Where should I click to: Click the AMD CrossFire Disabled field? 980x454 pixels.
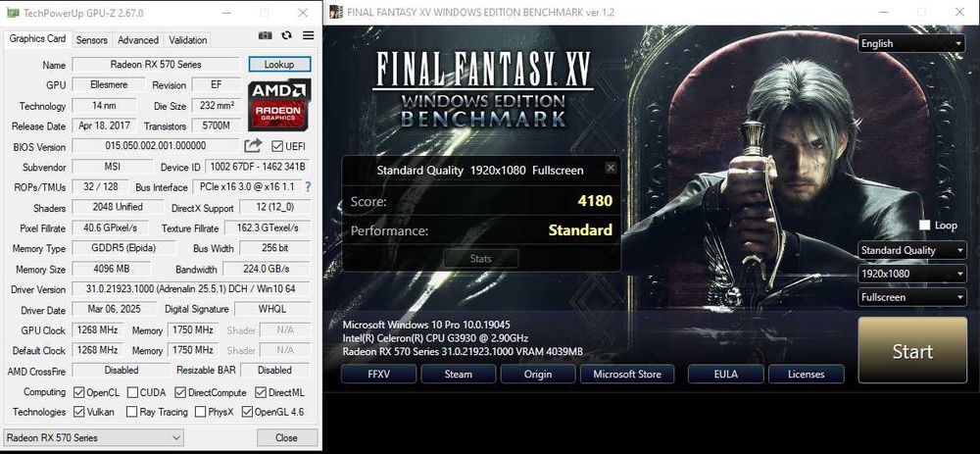tap(122, 371)
